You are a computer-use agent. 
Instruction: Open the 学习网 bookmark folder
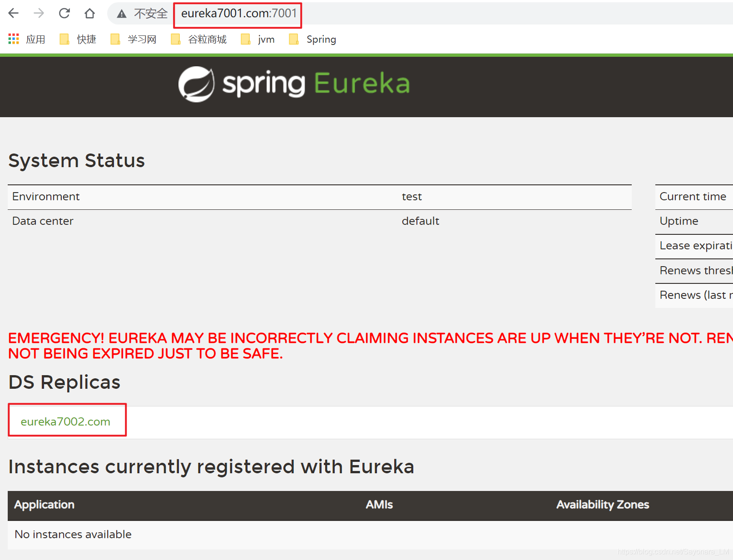pos(134,40)
